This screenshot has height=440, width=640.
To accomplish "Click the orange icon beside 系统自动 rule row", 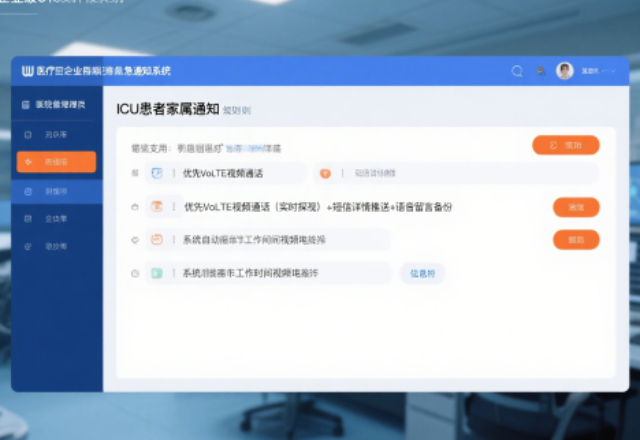I will (x=157, y=240).
